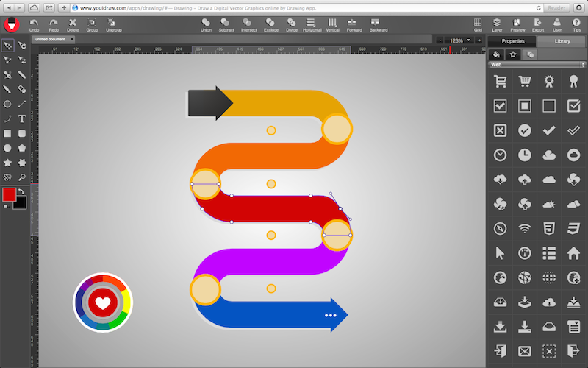The height and width of the screenshot is (368, 588).
Task: Add the home icon from the library
Action: (573, 252)
